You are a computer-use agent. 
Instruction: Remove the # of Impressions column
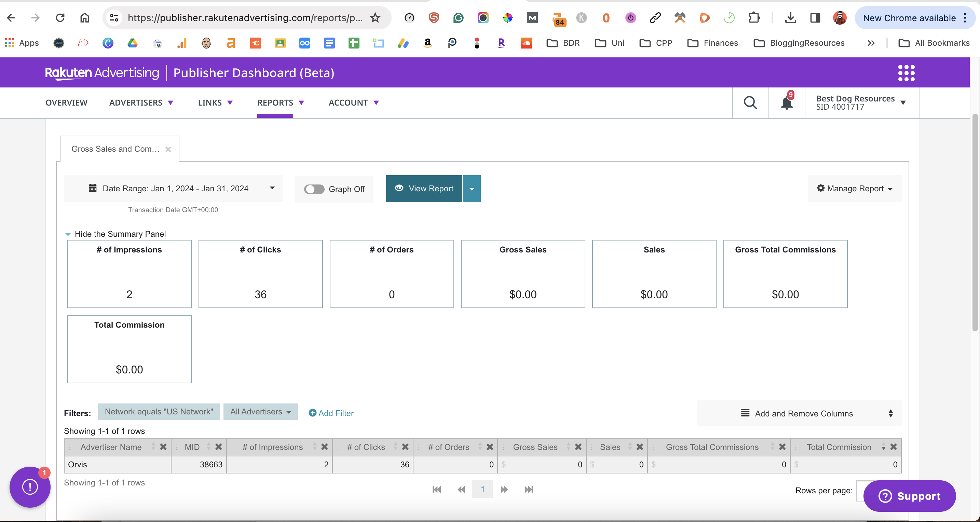pyautogui.click(x=324, y=447)
